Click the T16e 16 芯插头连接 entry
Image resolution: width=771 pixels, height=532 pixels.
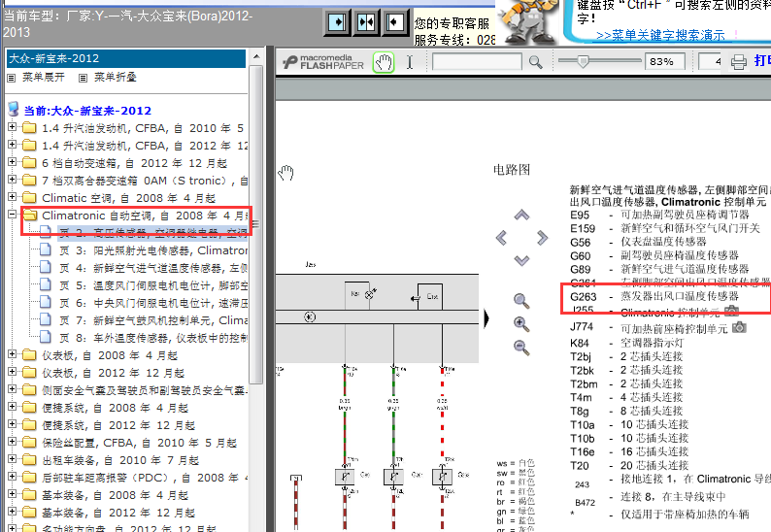[629, 451]
